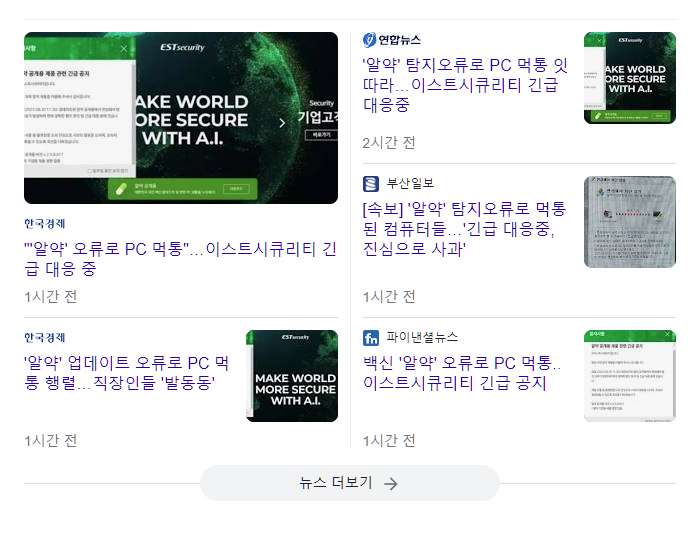Image resolution: width=699 pixels, height=534 pixels.
Task: Open headline '알약' 탐지오류로 PC 먹통 잇따라
Action: [465, 85]
